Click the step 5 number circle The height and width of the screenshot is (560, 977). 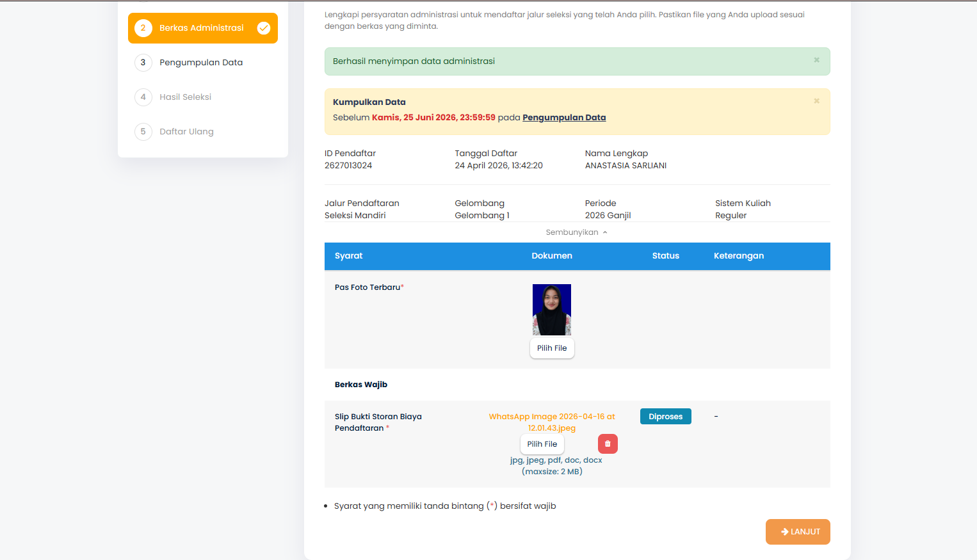click(143, 132)
